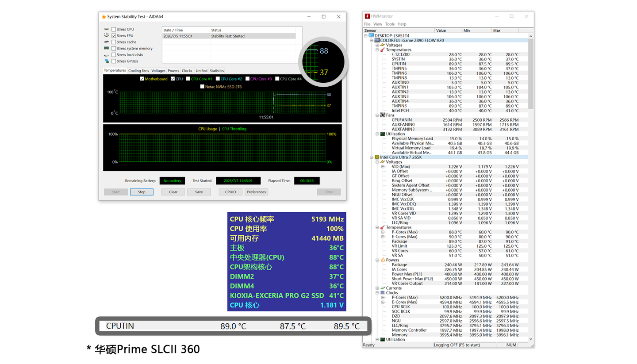
Task: Open HWMonitor Help menu
Action: [402, 24]
